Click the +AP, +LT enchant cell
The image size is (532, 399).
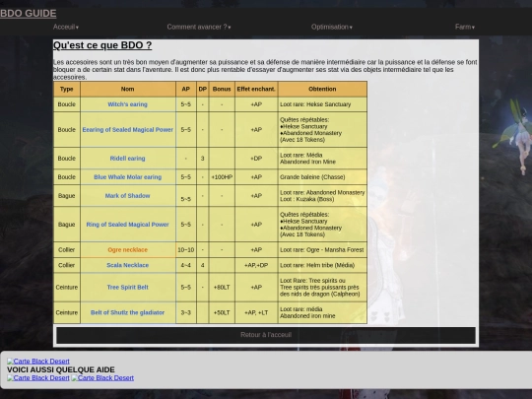click(256, 312)
